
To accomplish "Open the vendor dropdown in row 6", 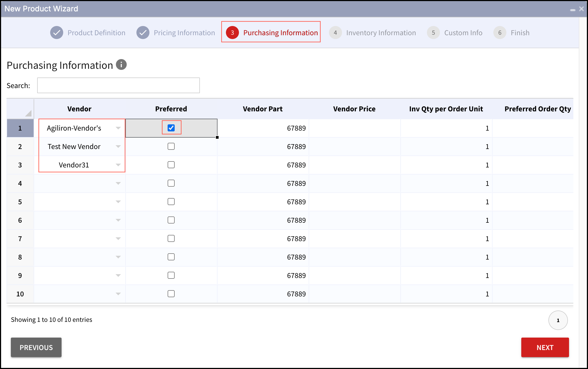I will [x=118, y=220].
